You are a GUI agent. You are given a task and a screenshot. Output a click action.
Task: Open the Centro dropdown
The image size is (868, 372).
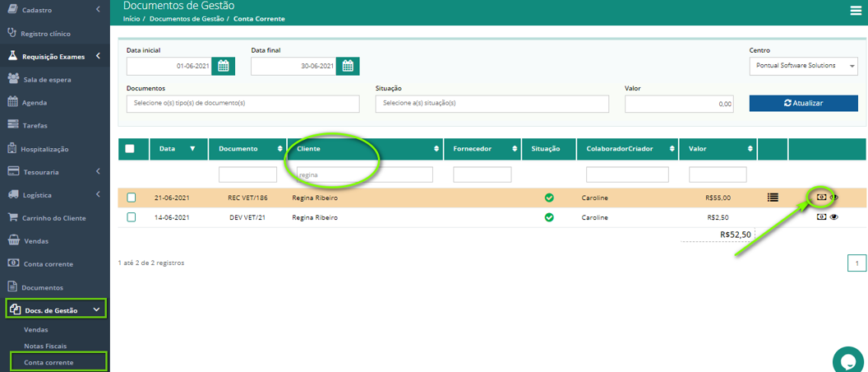pos(804,65)
